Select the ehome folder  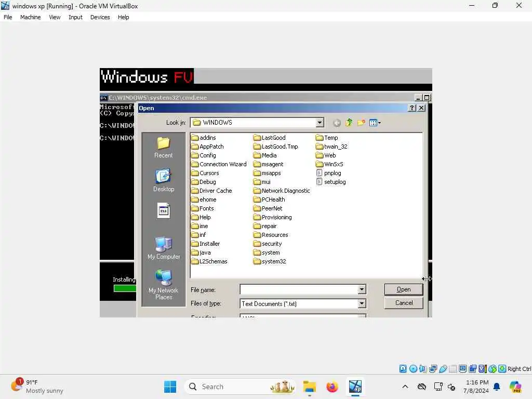[x=204, y=199]
